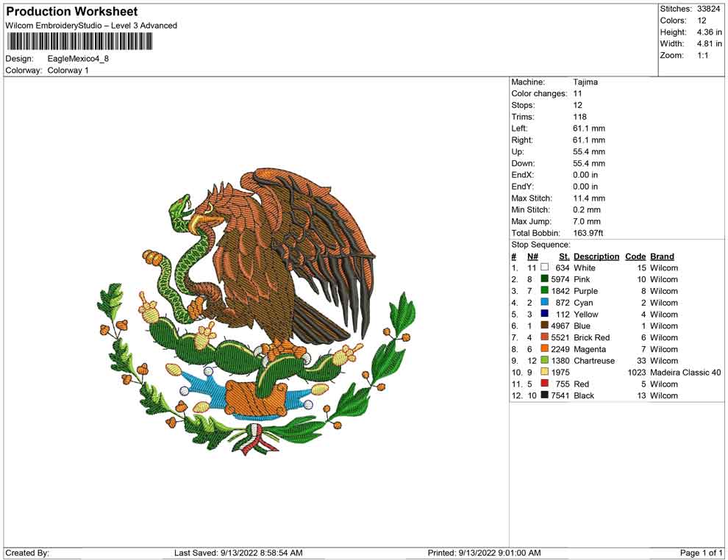Click the Color changes value 11
728x560 pixels.
(577, 94)
